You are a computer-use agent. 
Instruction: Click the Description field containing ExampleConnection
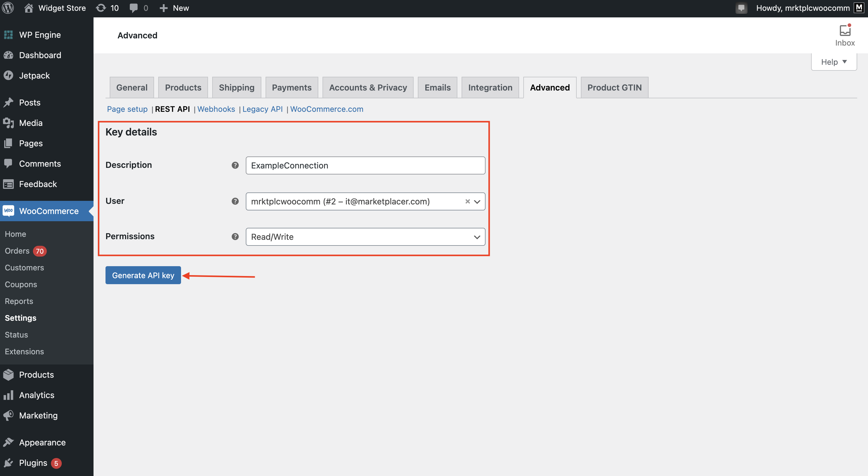point(365,165)
